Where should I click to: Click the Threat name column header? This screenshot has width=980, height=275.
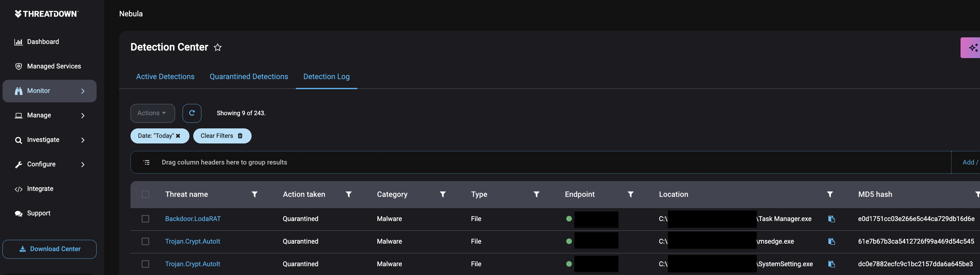click(186, 194)
